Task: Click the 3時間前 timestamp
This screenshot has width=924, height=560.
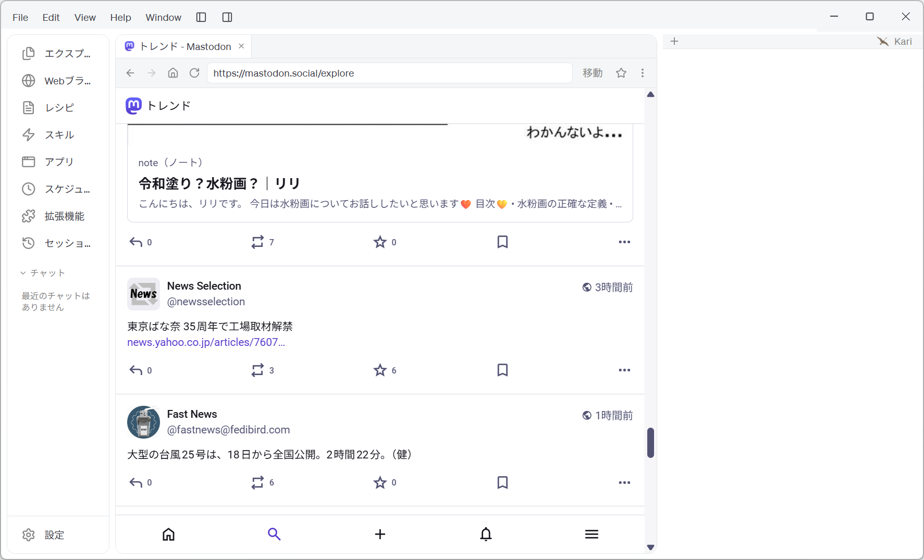Action: [614, 287]
